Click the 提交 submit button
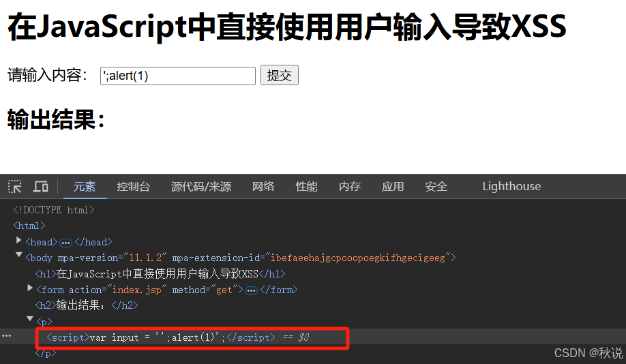The image size is (626, 364). (x=280, y=75)
